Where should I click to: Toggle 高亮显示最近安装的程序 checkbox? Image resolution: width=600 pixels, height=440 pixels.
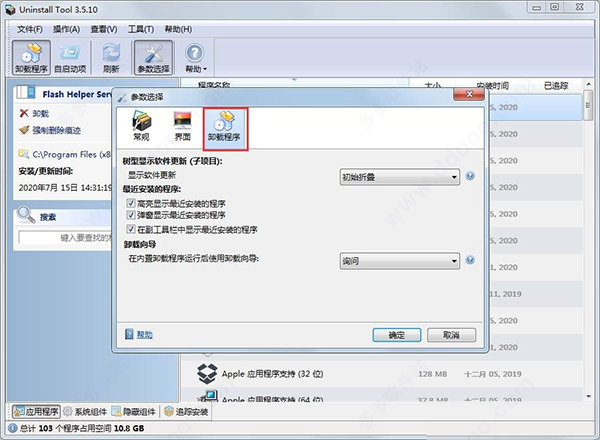pyautogui.click(x=131, y=203)
